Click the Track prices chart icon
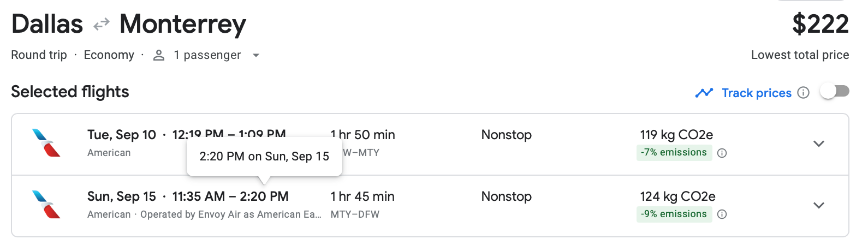Image resolution: width=868 pixels, height=251 pixels. [704, 93]
